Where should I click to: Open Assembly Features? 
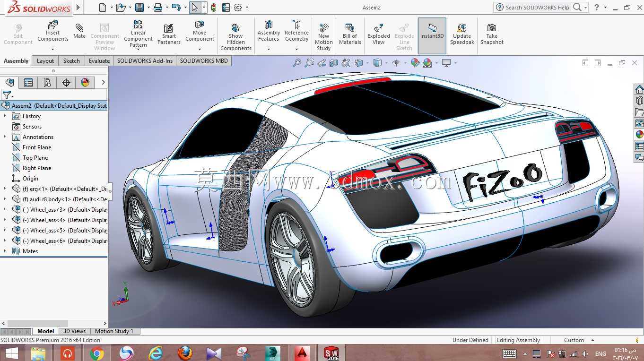point(269,31)
